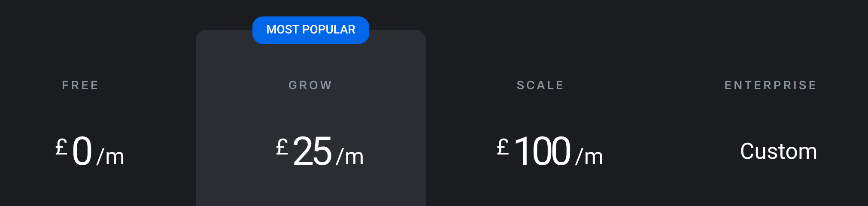Open the ENTERPRISE plan heading

771,85
